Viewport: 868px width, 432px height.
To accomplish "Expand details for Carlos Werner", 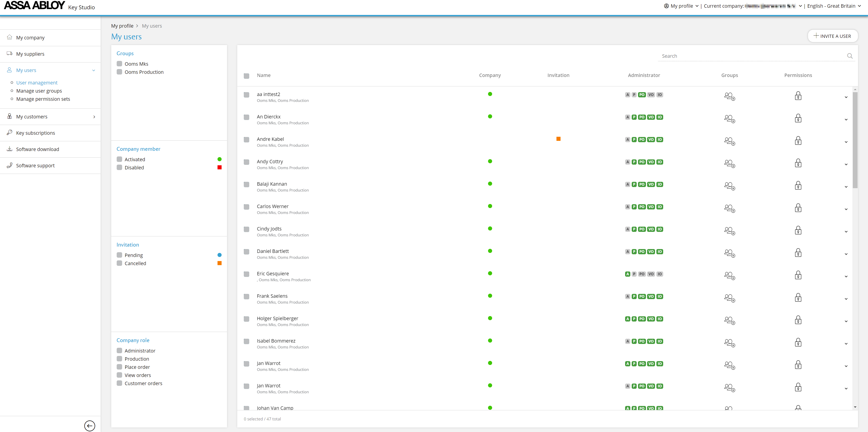I will coord(846,209).
